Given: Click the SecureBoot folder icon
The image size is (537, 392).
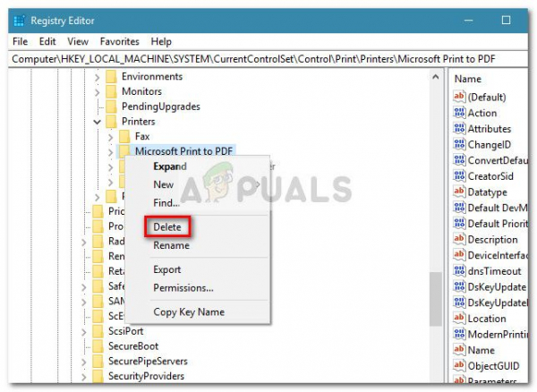Looking at the screenshot, I should (x=98, y=346).
